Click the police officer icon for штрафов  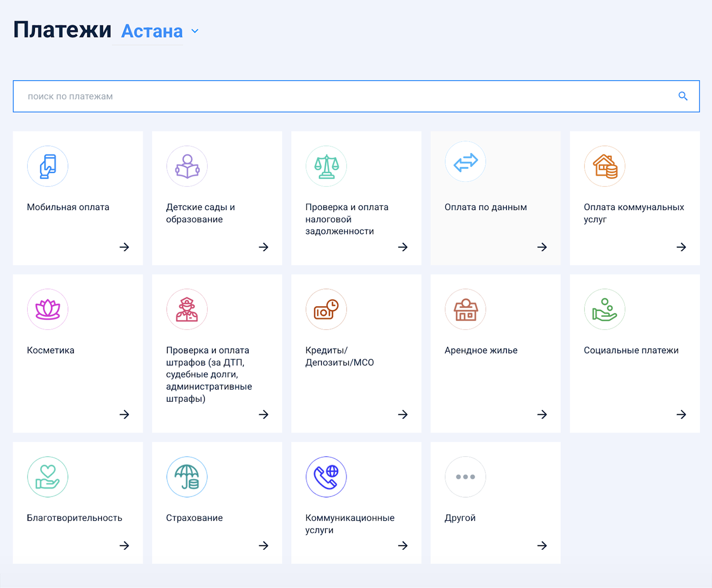coord(187,309)
